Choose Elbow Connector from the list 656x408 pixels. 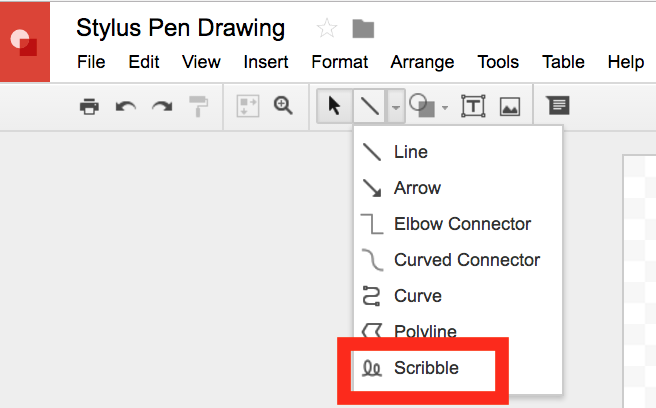tap(462, 224)
